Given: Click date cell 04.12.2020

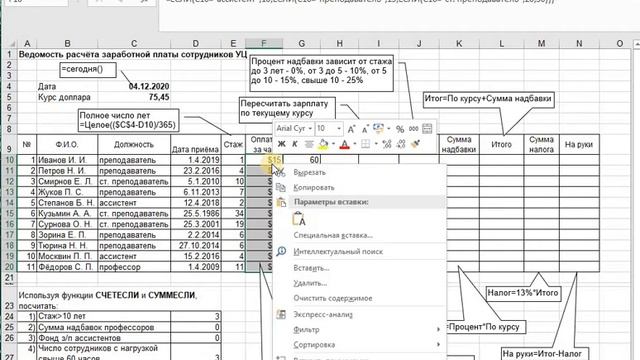Looking at the screenshot, I should tap(134, 87).
